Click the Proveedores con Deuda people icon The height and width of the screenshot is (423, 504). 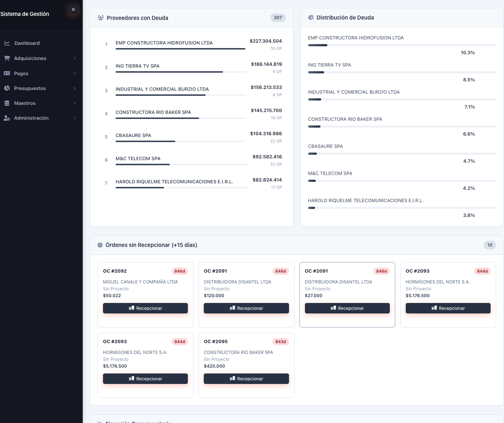click(101, 18)
